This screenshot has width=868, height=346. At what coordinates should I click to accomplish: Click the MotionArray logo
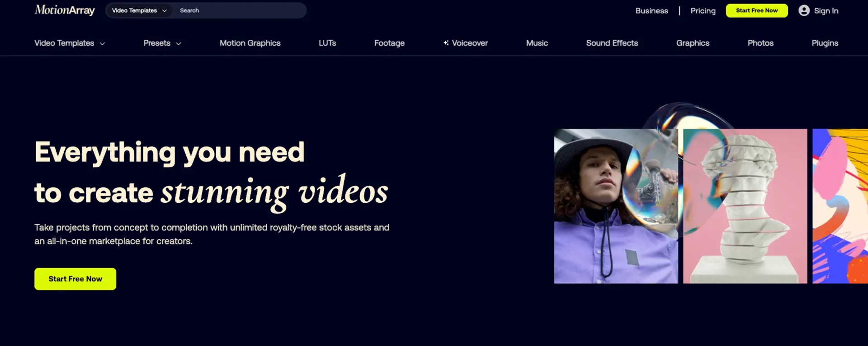pos(65,10)
